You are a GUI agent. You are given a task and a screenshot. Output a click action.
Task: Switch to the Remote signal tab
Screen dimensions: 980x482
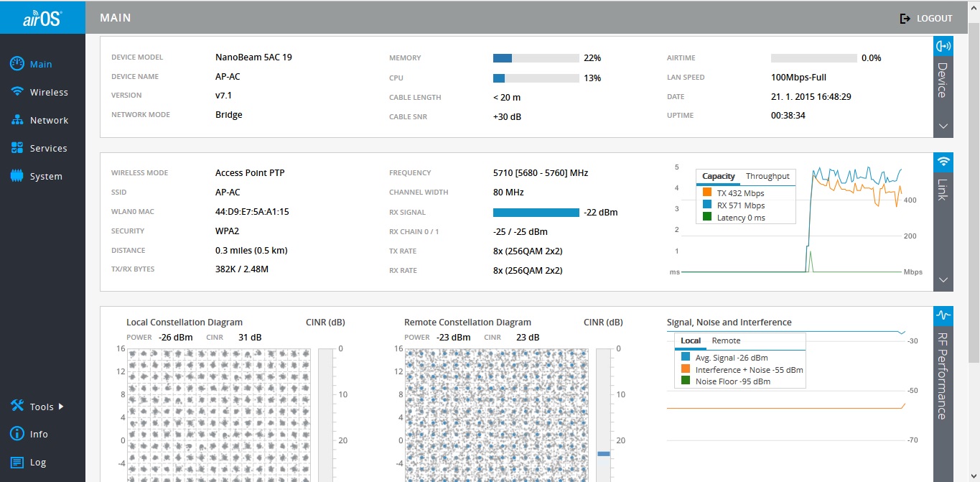(726, 340)
